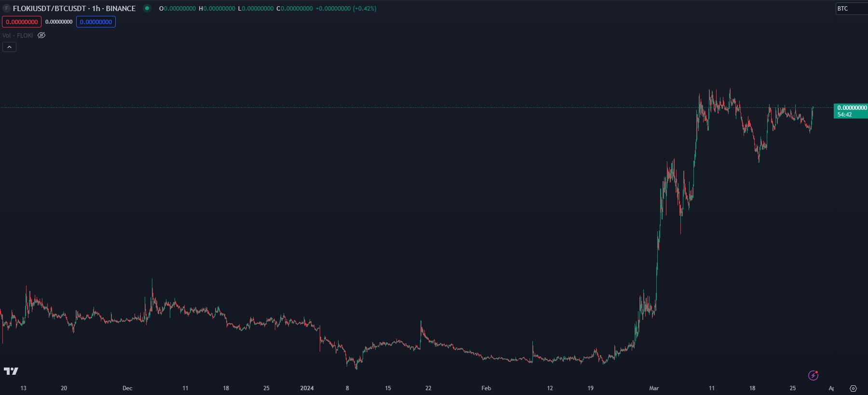The width and height of the screenshot is (868, 395).
Task: Click the 2024 label on the time axis
Action: pos(307,388)
